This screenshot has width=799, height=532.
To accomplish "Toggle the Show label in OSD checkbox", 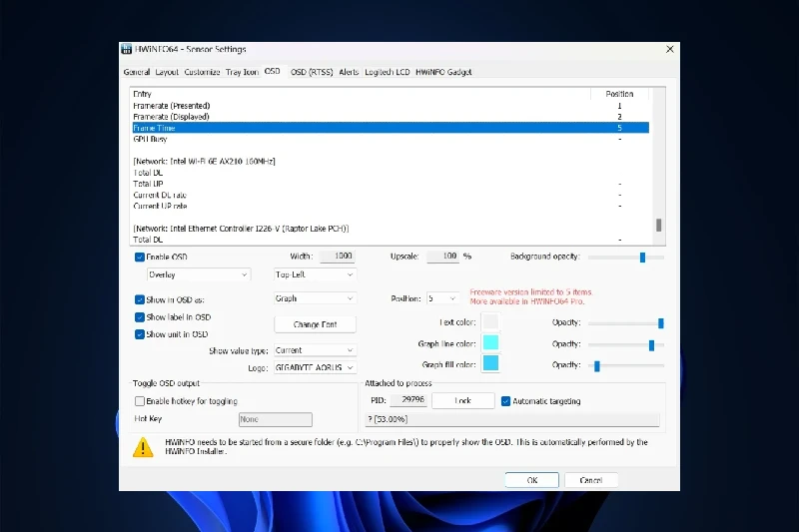I will pyautogui.click(x=140, y=317).
